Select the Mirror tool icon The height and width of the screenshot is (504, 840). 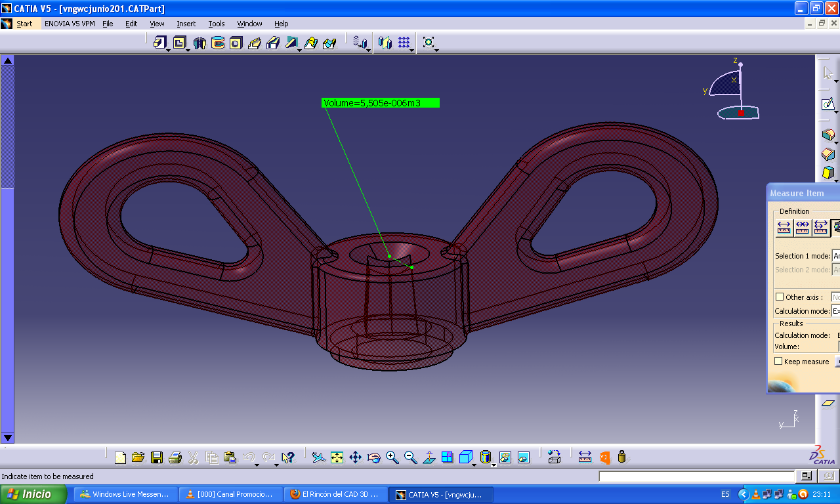pos(385,43)
